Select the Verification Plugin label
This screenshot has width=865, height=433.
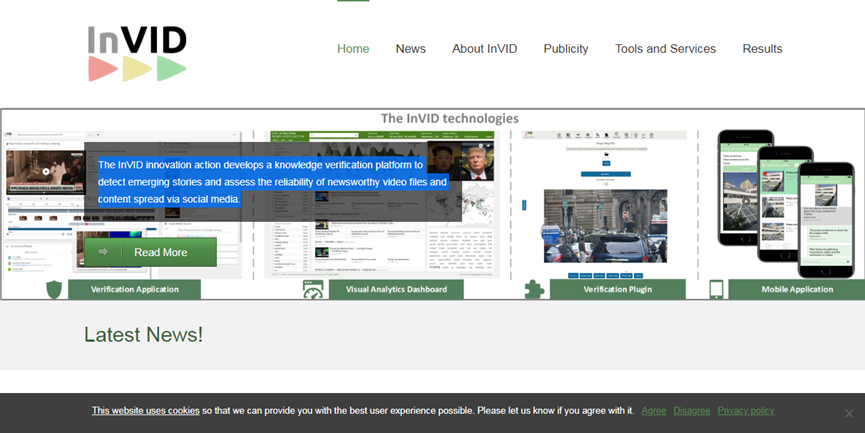point(618,289)
